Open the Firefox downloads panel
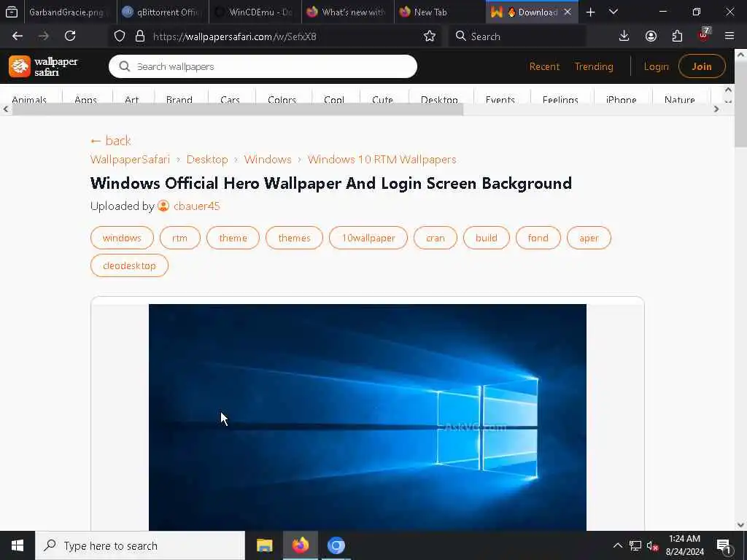The image size is (747, 560). point(624,36)
